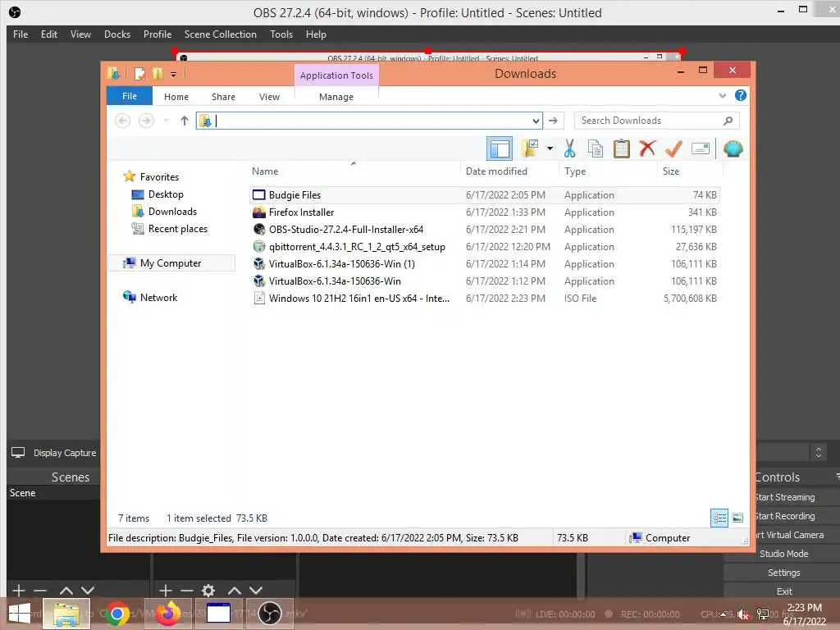This screenshot has height=630, width=840.
Task: Switch to Large icons view in the status bar
Action: point(737,518)
